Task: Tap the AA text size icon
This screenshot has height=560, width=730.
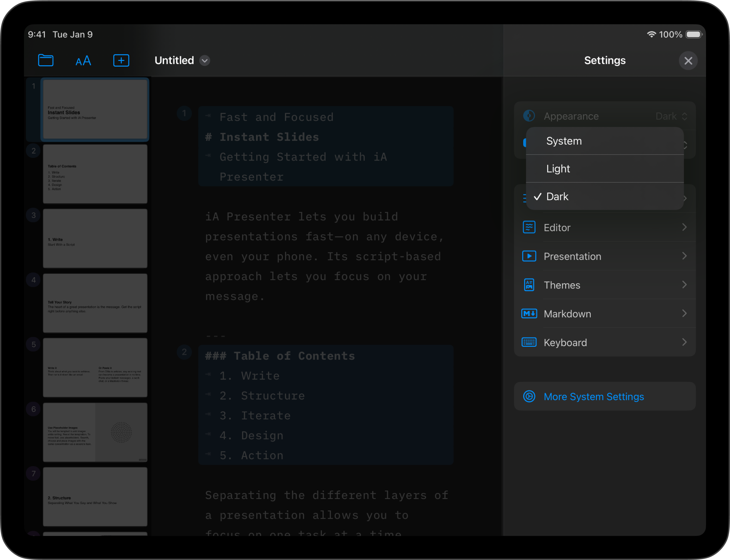Action: tap(83, 61)
